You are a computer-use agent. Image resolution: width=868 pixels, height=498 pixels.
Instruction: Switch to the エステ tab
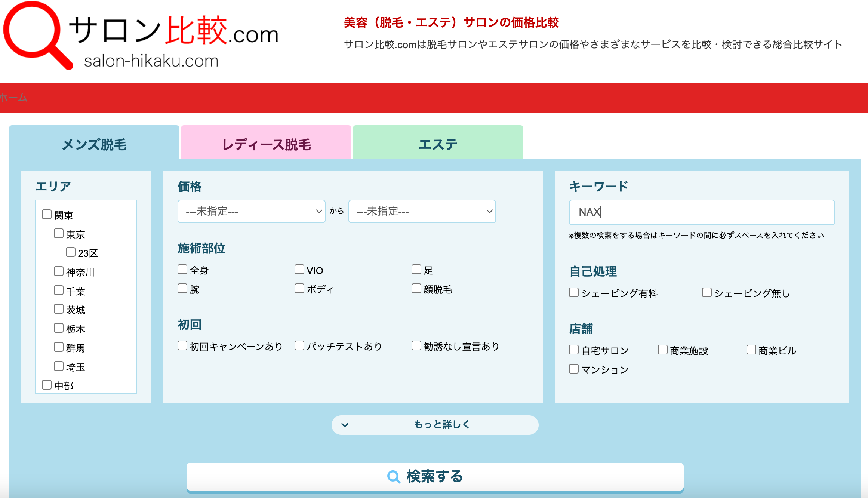point(438,144)
